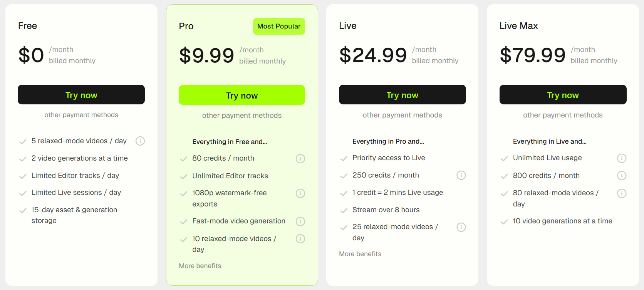This screenshot has height=290, width=644.
Task: Click info icon for 5 relaxed-mode videos
Action: 140,141
